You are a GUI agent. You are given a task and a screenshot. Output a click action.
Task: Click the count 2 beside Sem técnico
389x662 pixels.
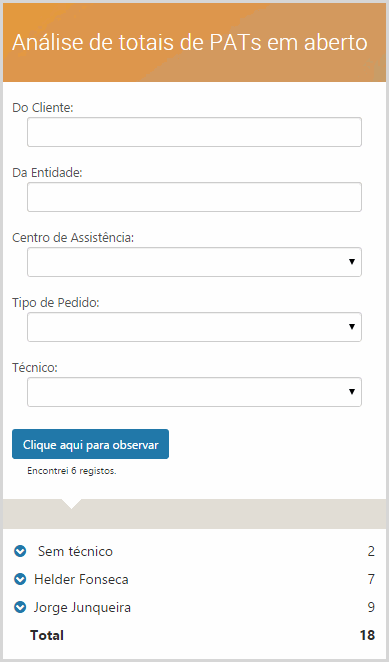(x=371, y=551)
